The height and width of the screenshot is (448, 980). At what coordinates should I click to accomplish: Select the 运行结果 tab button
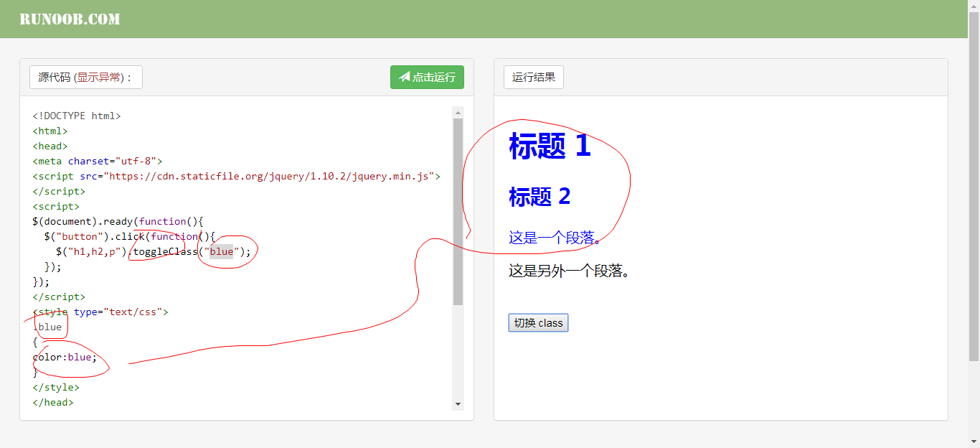[534, 78]
